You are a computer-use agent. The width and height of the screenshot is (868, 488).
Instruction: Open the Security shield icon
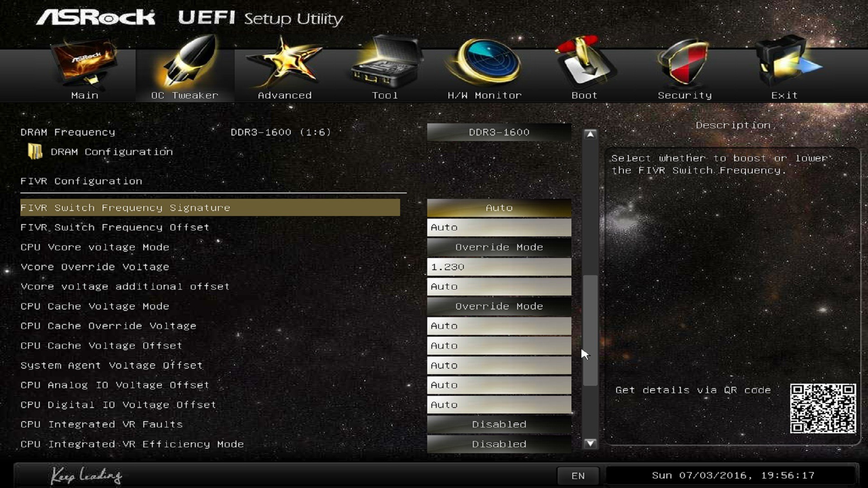(x=684, y=62)
